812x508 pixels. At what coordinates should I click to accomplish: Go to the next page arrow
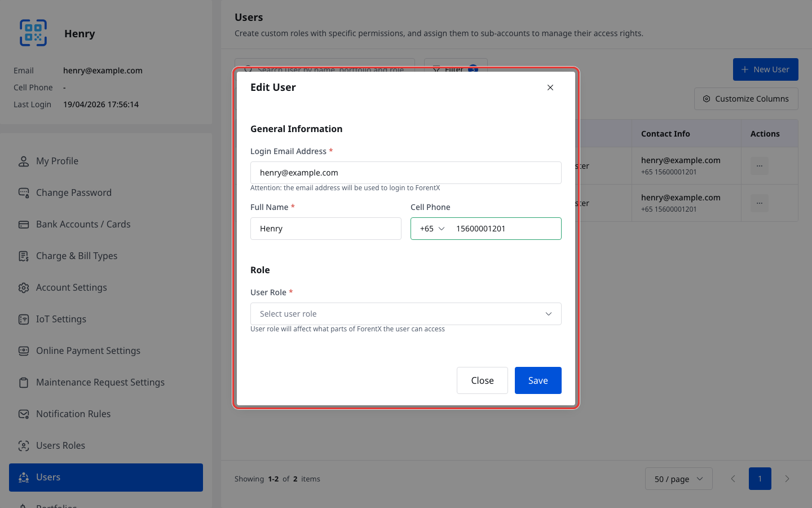[787, 479]
